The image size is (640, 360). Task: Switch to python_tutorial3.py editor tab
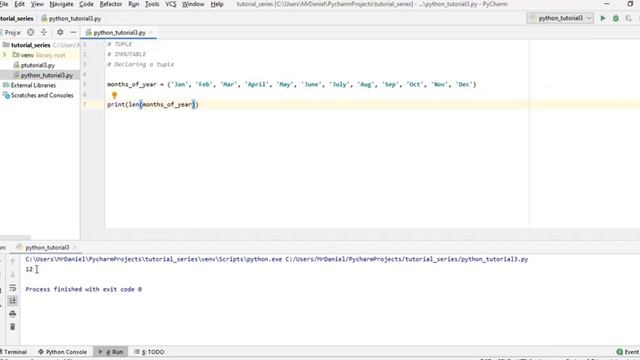click(119, 33)
